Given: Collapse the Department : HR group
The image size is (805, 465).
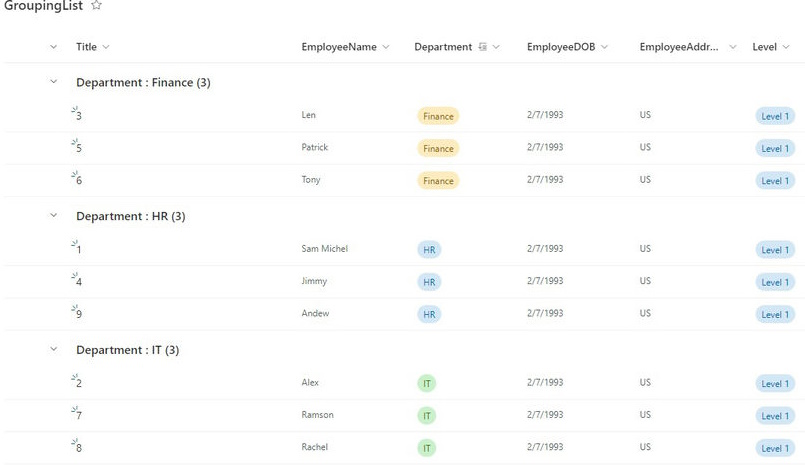Looking at the screenshot, I should (53, 215).
